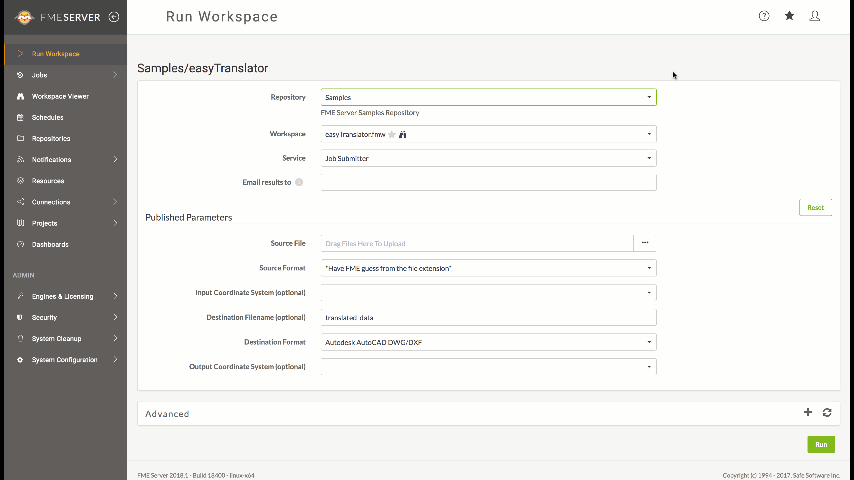Click the green Run button
Image resolution: width=854 pixels, height=480 pixels.
(821, 445)
